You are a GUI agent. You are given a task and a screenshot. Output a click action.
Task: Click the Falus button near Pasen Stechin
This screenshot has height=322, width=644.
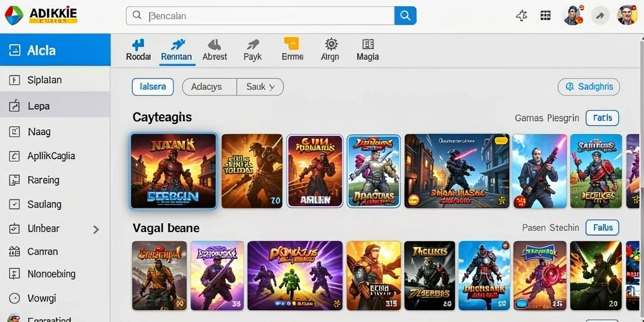pos(602,227)
